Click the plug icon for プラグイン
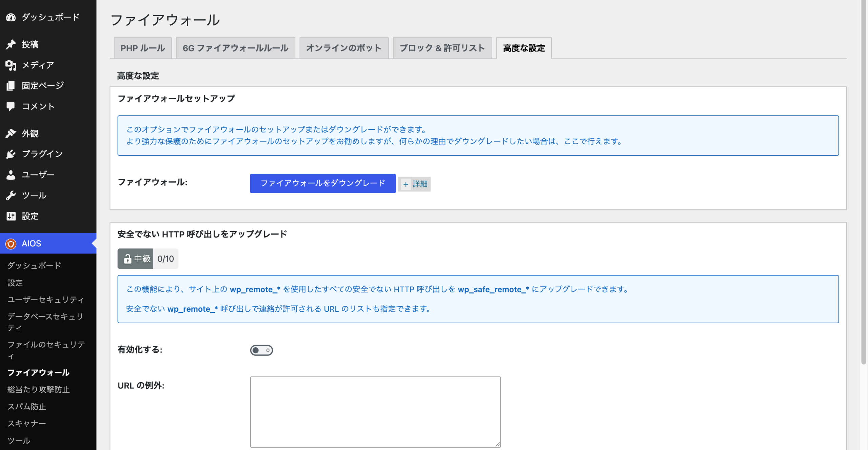Image resolution: width=868 pixels, height=450 pixels. (11, 154)
